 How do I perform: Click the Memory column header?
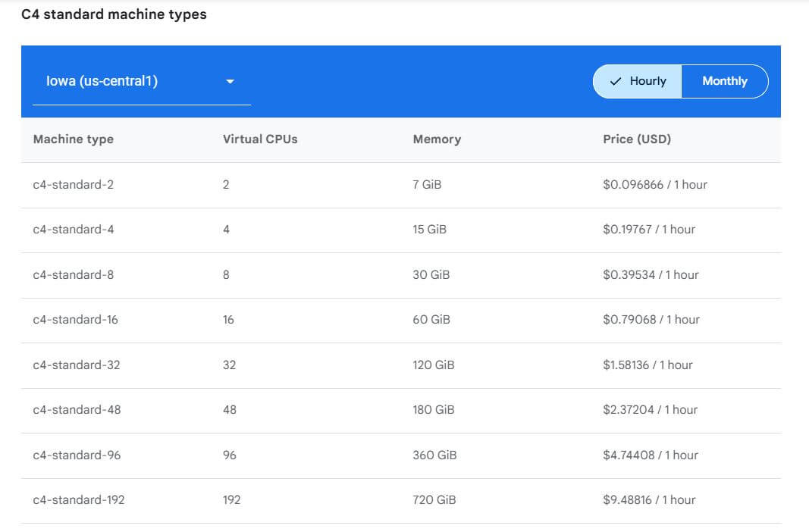coord(436,139)
